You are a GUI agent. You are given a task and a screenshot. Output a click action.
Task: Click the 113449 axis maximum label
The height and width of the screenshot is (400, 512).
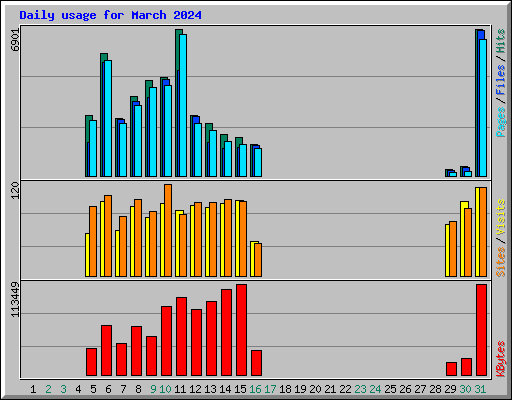pos(15,299)
